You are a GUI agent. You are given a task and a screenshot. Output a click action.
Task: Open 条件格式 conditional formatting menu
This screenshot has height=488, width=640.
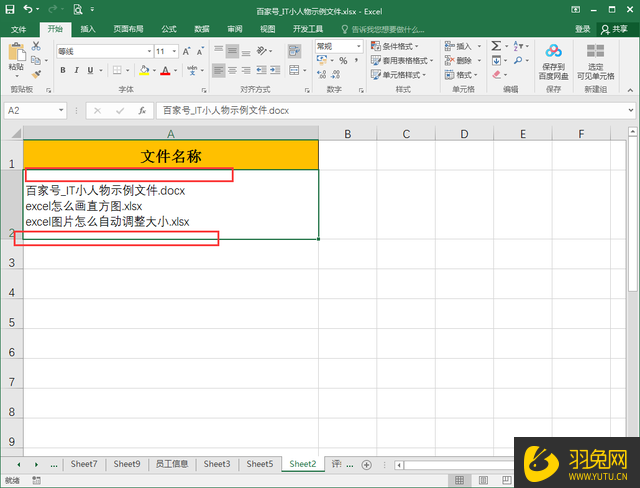[x=395, y=46]
